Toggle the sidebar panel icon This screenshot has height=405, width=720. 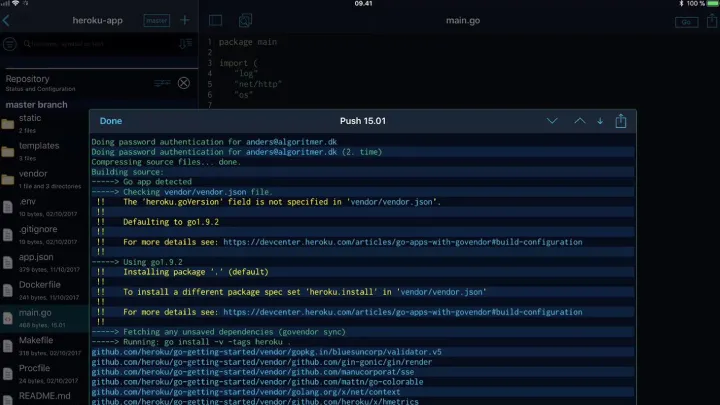[x=215, y=20]
